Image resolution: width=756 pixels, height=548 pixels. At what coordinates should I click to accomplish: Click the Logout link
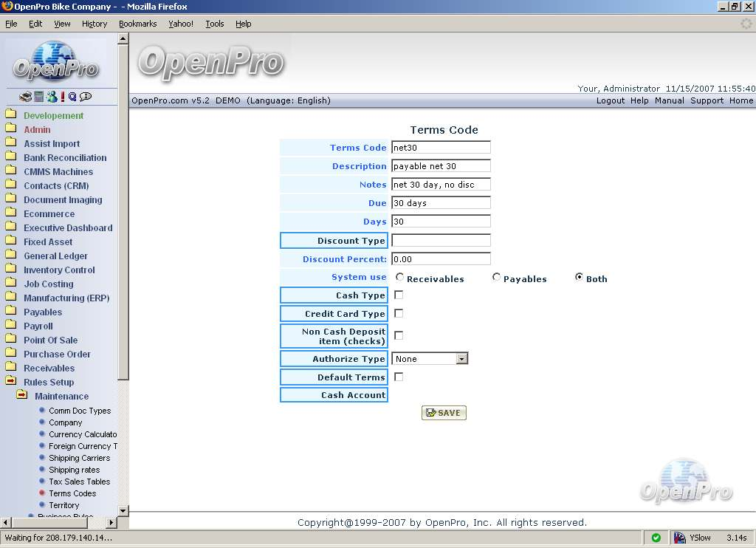[x=610, y=100]
